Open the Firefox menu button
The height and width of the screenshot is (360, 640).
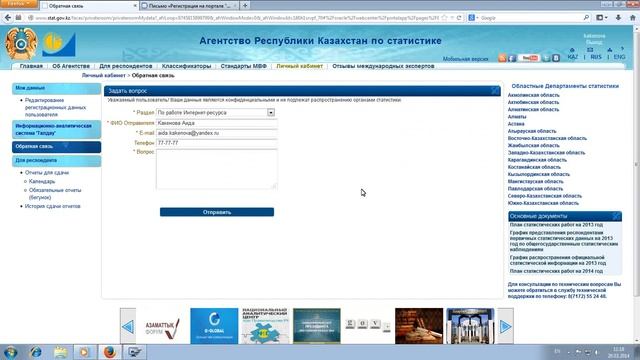coord(18,4)
